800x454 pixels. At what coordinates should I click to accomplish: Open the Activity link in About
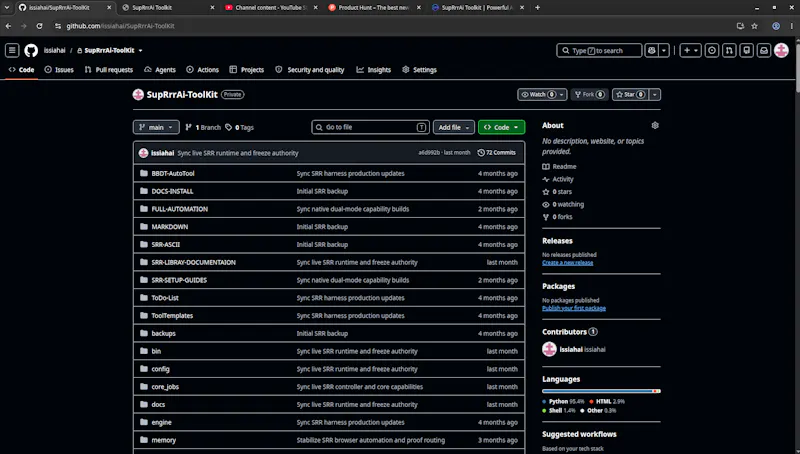coord(558,179)
